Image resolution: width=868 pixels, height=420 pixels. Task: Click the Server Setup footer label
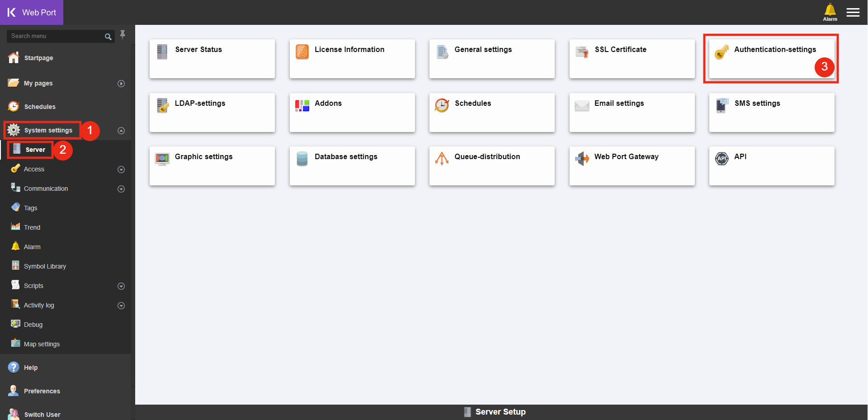click(500, 412)
